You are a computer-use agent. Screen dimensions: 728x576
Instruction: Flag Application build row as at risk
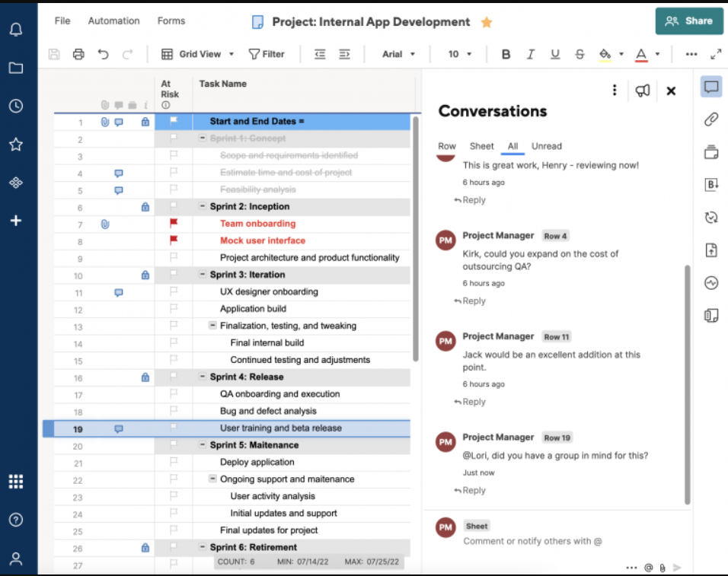tap(173, 309)
